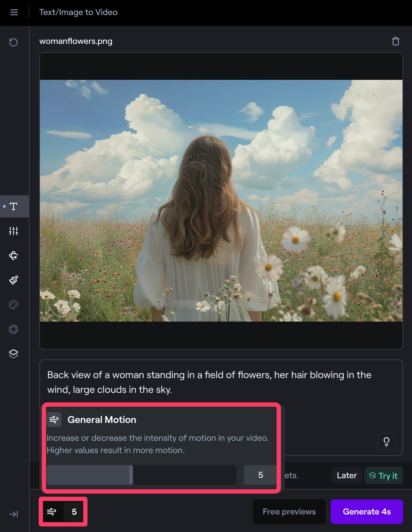
Task: Click the aspect ratio frame icon
Action: tap(14, 329)
